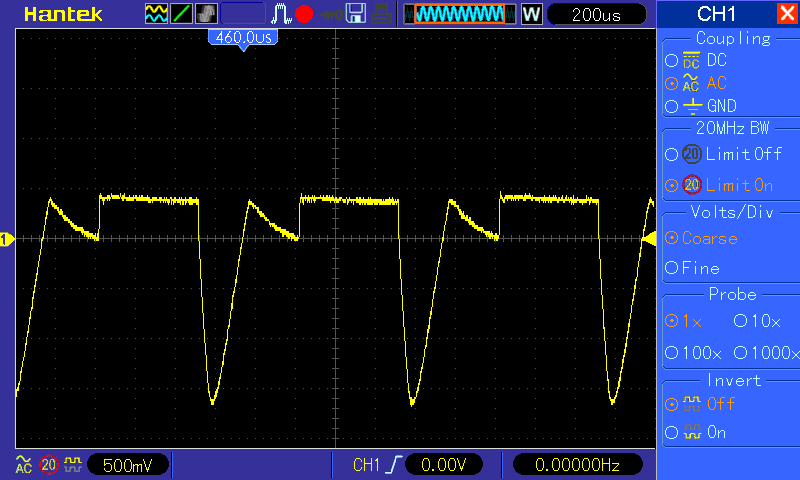Click the invert status icon in bottom bar
The height and width of the screenshot is (480, 800).
click(72, 464)
